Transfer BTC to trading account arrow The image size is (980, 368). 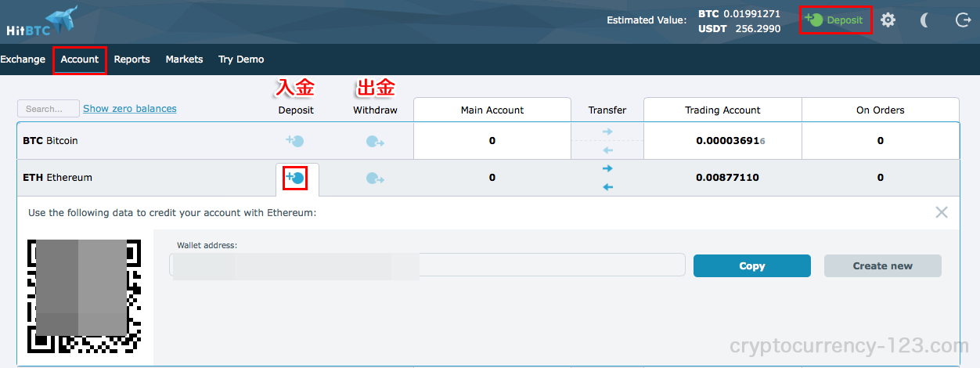607,132
